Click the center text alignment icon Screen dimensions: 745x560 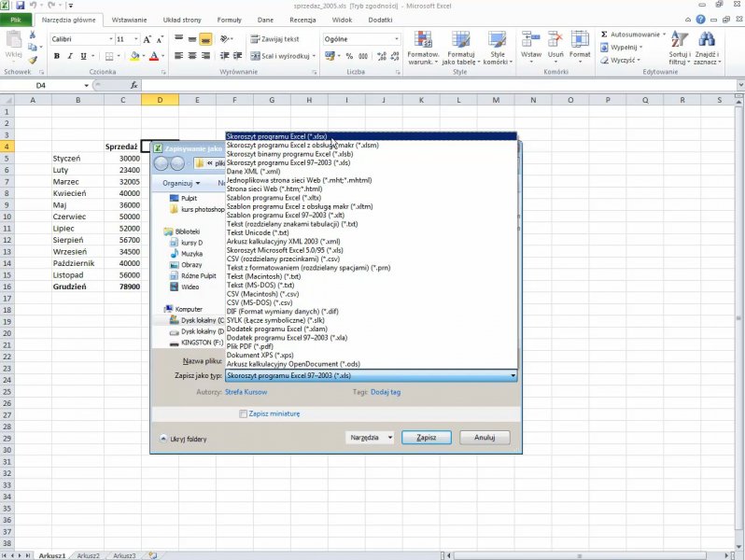pyautogui.click(x=192, y=56)
